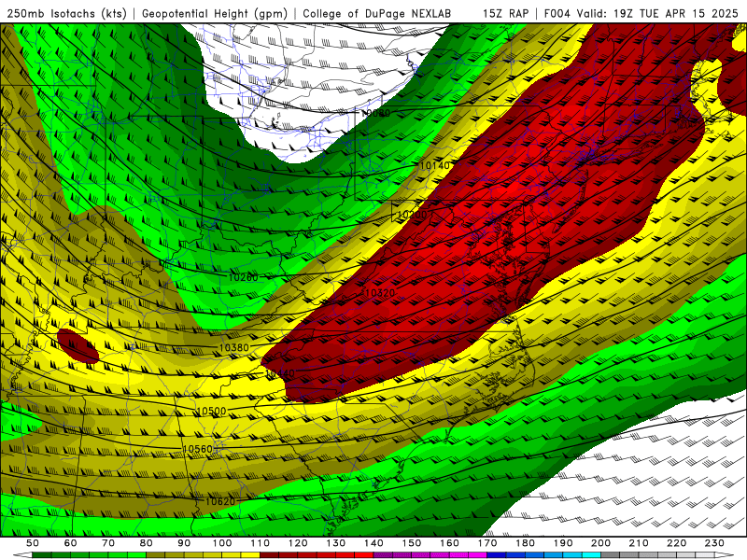This screenshot has width=747, height=560.
Task: Click the '160' color bar value
Action: point(449,543)
